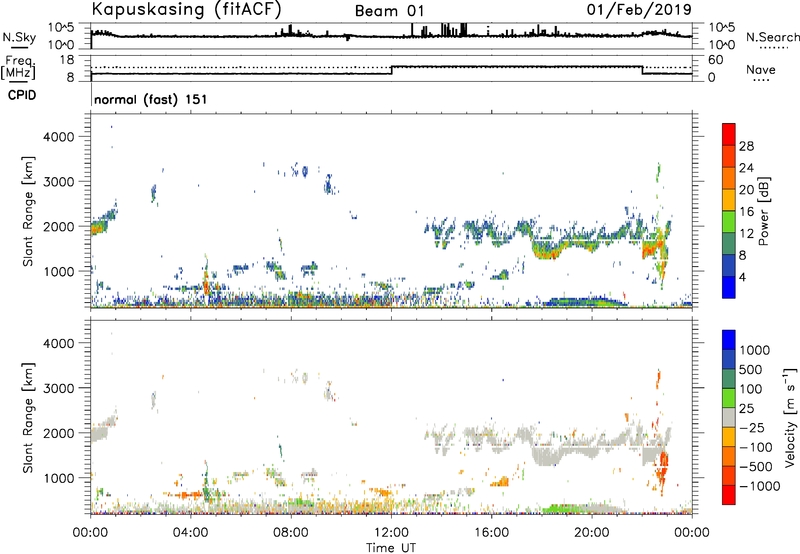Click the Slant Range label of velocity panel
800x554 pixels.
pos(28,418)
